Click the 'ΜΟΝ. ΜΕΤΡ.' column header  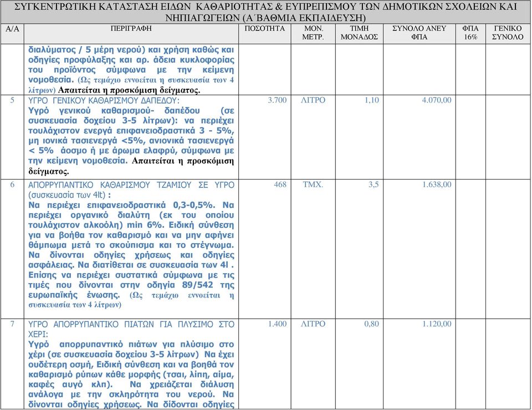click(313, 33)
